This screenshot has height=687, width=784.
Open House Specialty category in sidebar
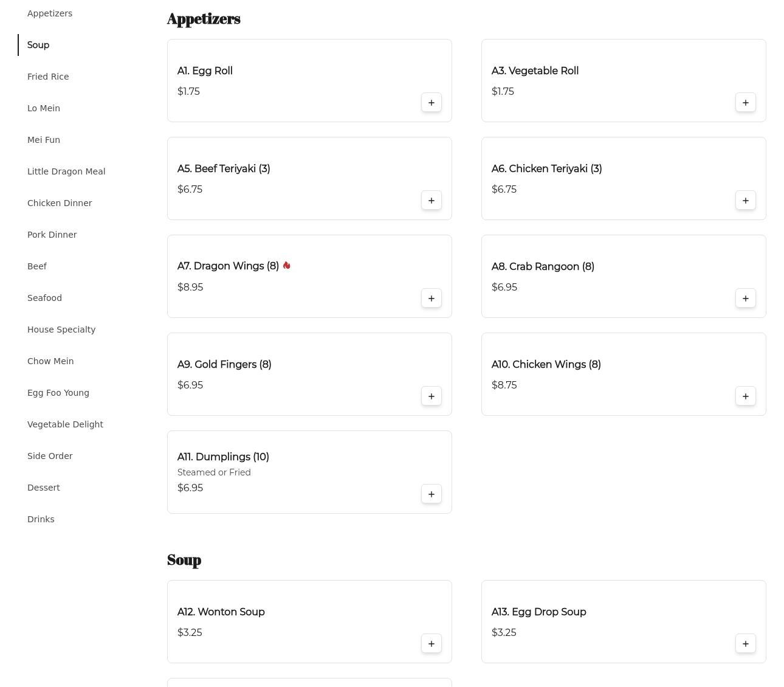tap(61, 330)
